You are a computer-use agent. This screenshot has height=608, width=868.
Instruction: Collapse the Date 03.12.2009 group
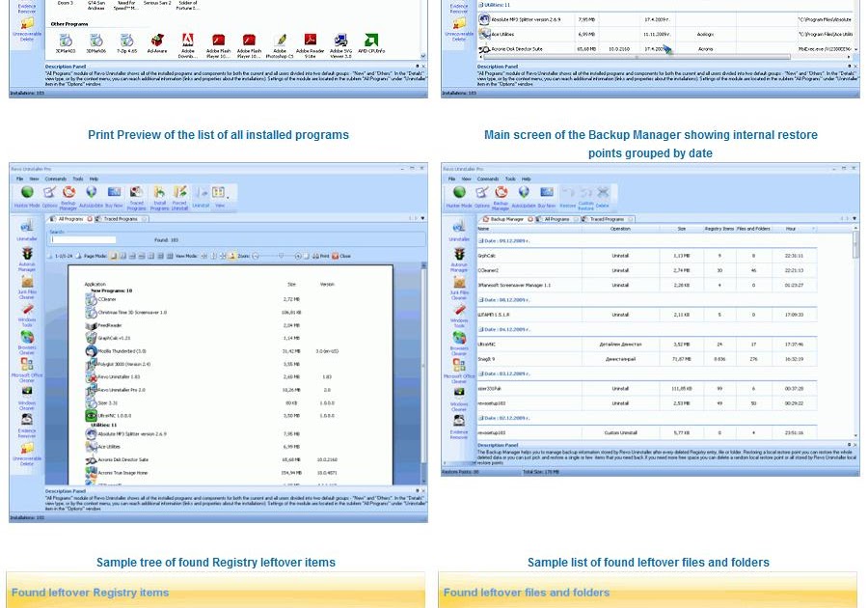(481, 373)
